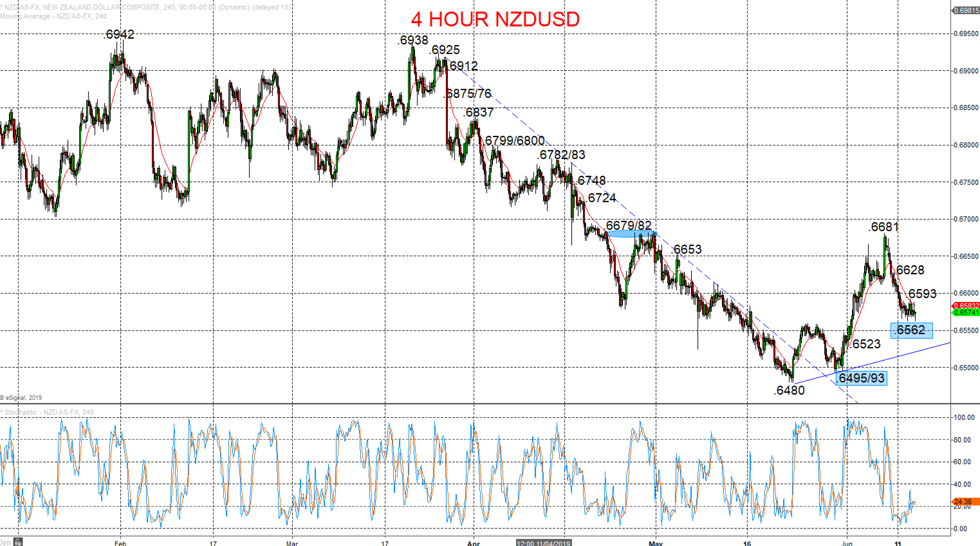Select the .6724 price annotation
Image resolution: width=980 pixels, height=546 pixels.
601,198
